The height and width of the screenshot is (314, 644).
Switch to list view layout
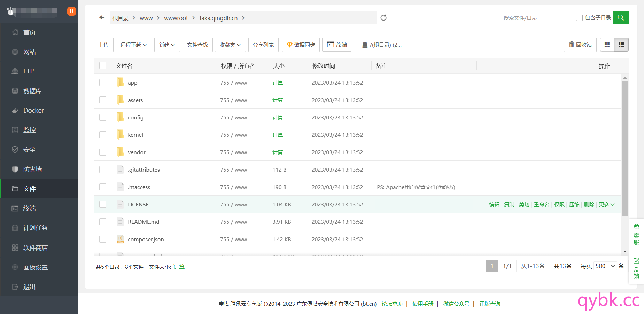tap(621, 45)
